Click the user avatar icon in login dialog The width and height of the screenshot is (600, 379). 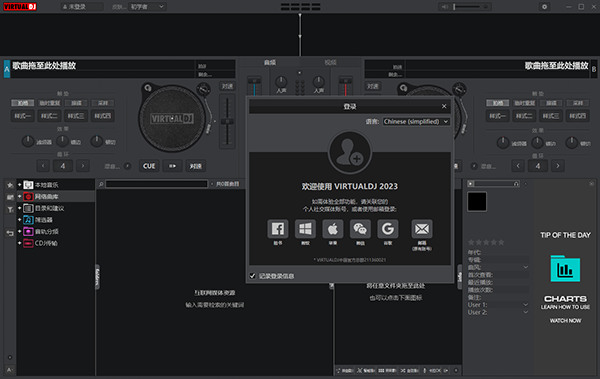[350, 152]
